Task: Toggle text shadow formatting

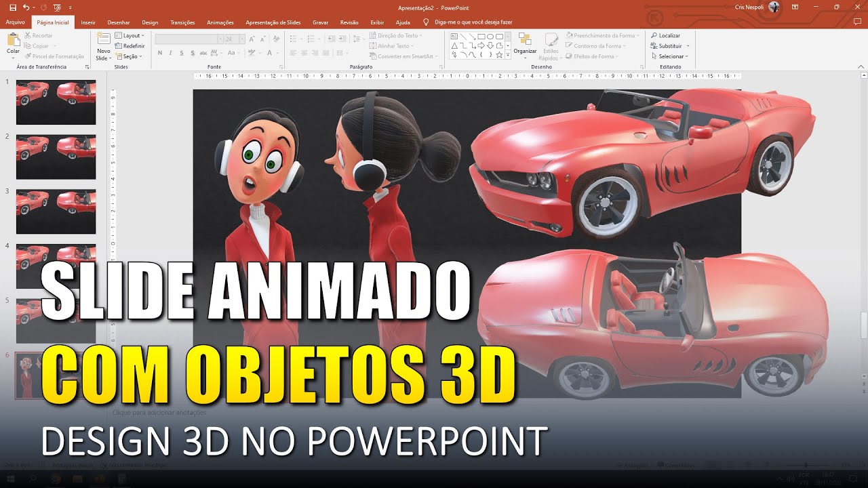Action: tap(191, 53)
